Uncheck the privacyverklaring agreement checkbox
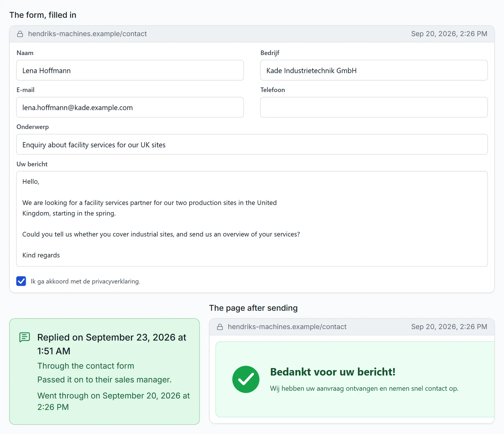The height and width of the screenshot is (434, 504). click(21, 281)
